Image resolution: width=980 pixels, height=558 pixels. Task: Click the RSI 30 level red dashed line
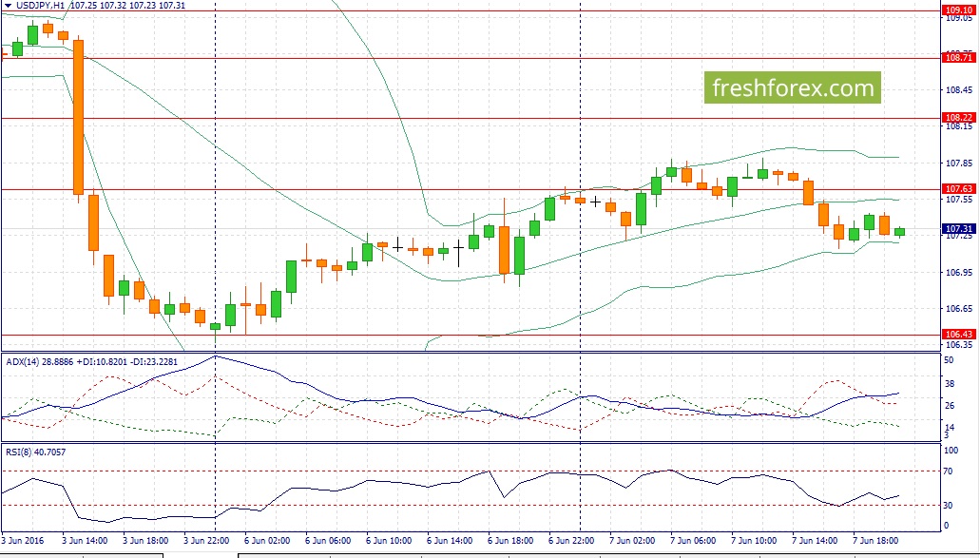pyautogui.click(x=470, y=505)
